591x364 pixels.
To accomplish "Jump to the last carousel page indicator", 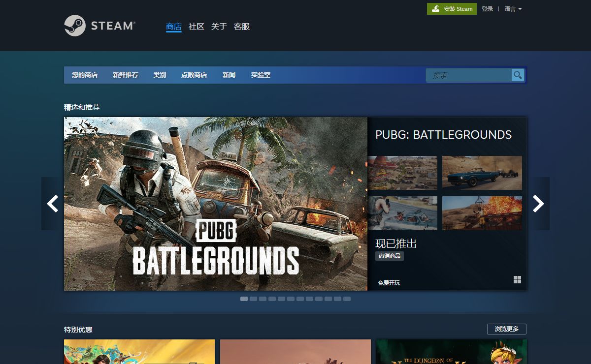I will pos(347,299).
